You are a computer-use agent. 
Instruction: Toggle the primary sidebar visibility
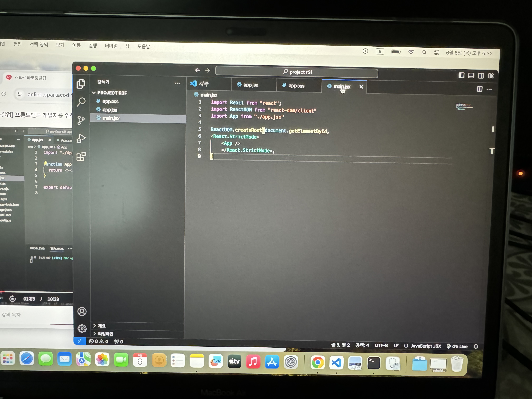coord(461,75)
